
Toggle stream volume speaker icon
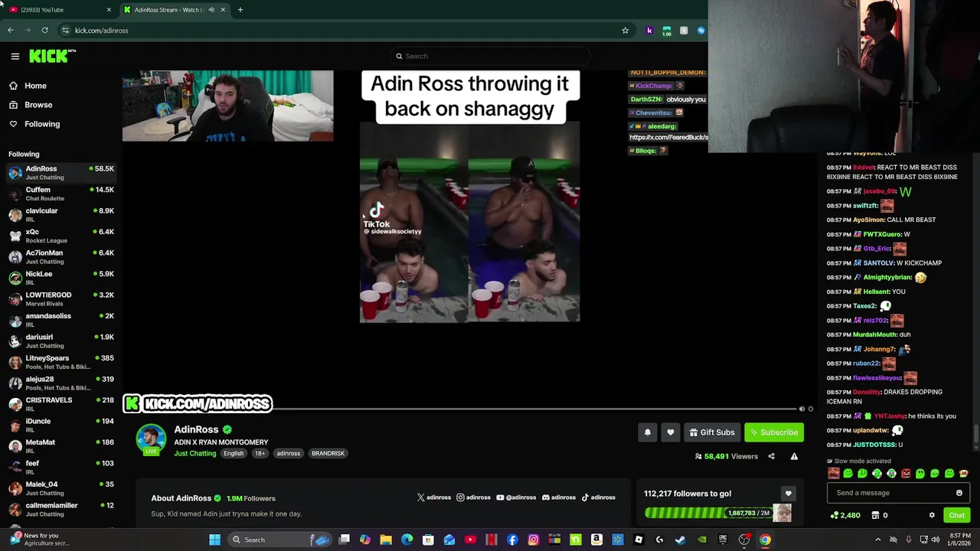coord(802,409)
